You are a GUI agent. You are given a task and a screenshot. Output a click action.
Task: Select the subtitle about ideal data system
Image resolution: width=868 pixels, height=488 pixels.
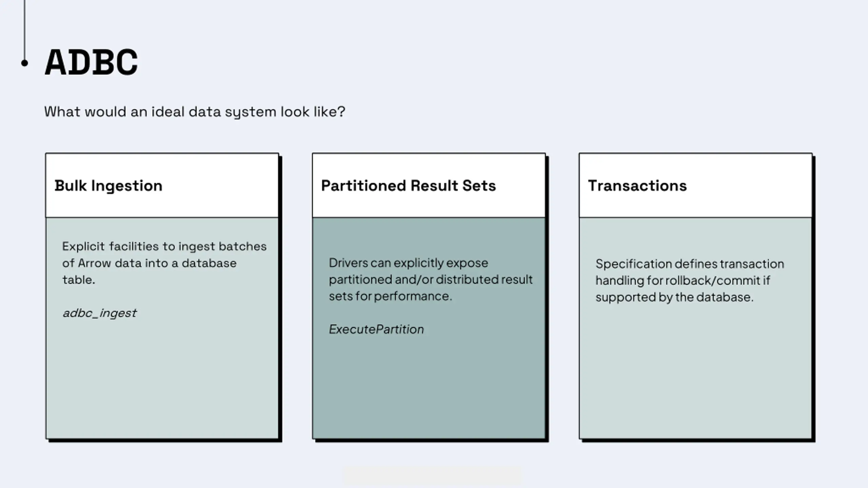(x=195, y=112)
